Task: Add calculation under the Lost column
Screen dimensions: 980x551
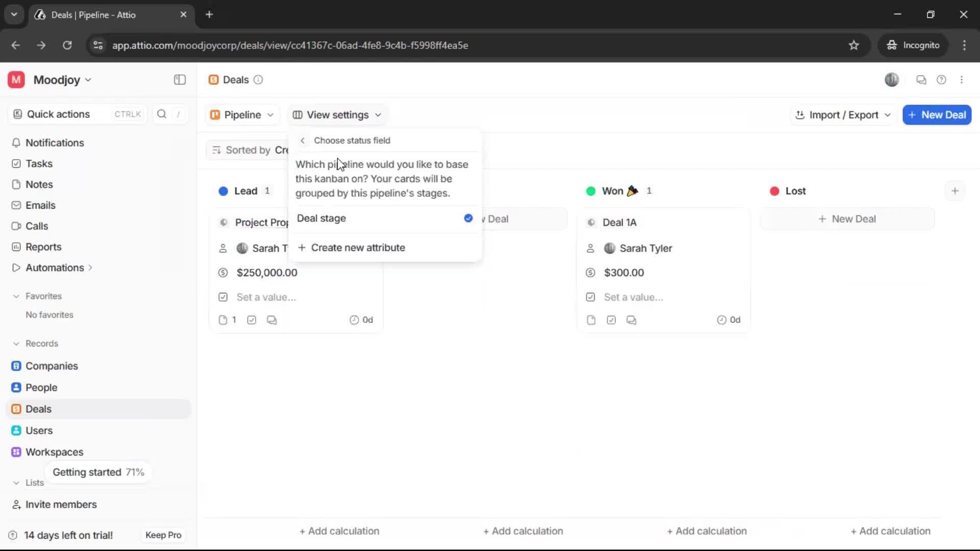Action: [890, 531]
